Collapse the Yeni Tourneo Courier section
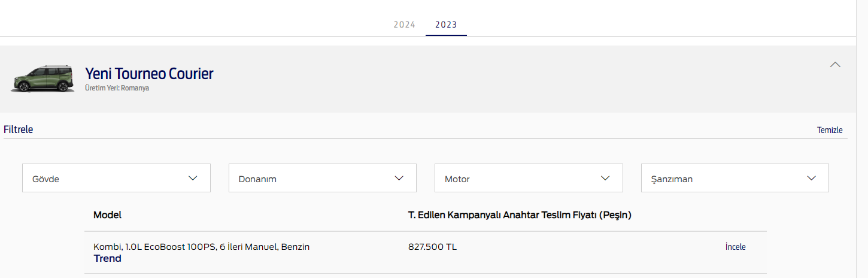 tap(835, 65)
